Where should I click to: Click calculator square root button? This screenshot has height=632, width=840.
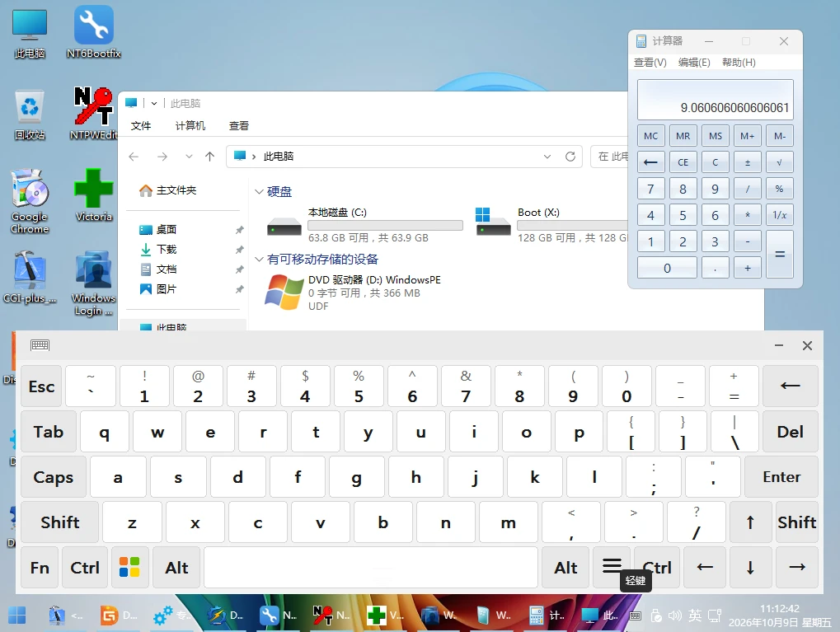[x=780, y=162]
